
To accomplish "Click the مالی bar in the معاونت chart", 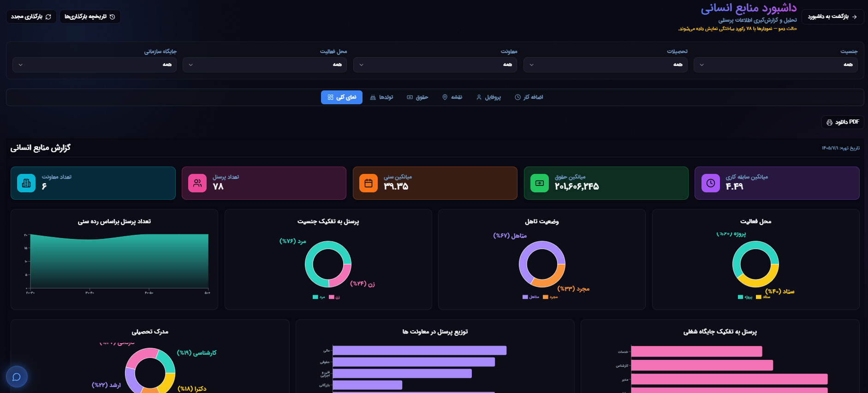I will [x=420, y=351].
